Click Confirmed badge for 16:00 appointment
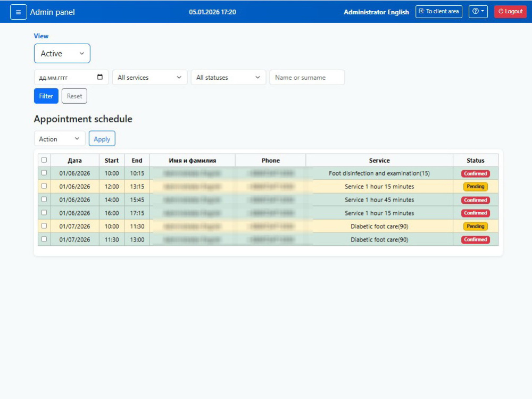532x399 pixels. tap(475, 213)
